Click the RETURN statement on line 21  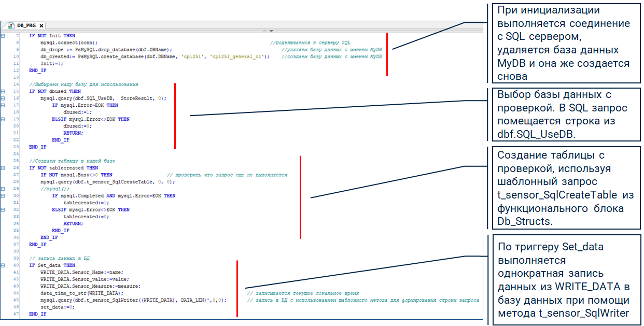[x=73, y=133]
